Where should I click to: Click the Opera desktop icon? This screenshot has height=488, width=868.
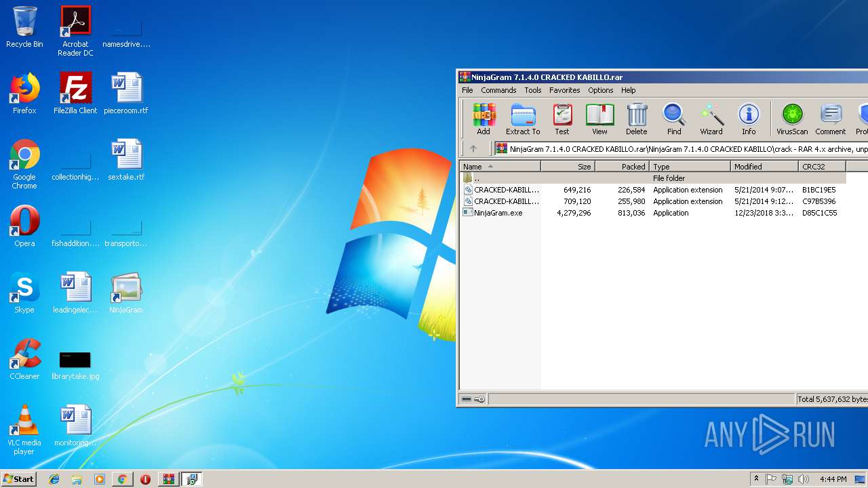click(24, 226)
